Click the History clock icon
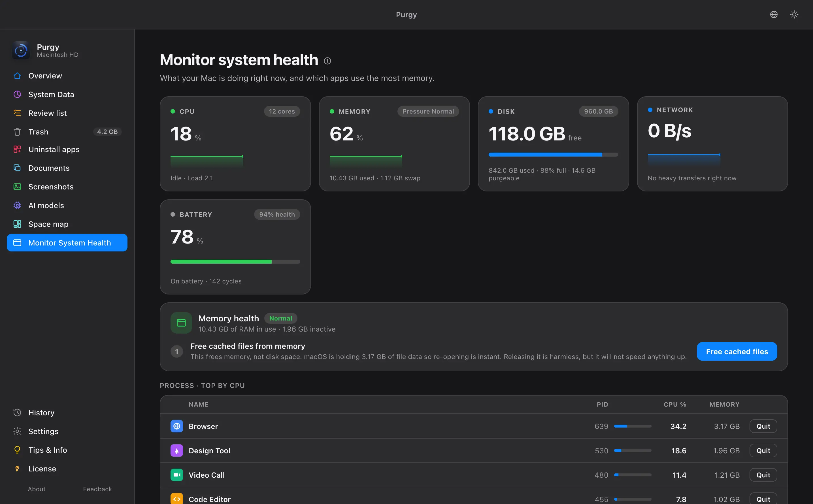The width and height of the screenshot is (813, 504). point(17,412)
